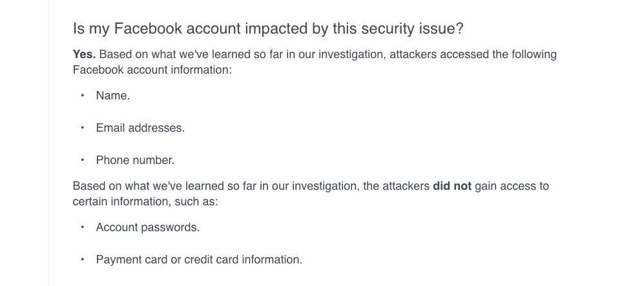Click the bullet point before "Phone number."
Image resolution: width=644 pixels, height=286 pixels.
[x=83, y=160]
